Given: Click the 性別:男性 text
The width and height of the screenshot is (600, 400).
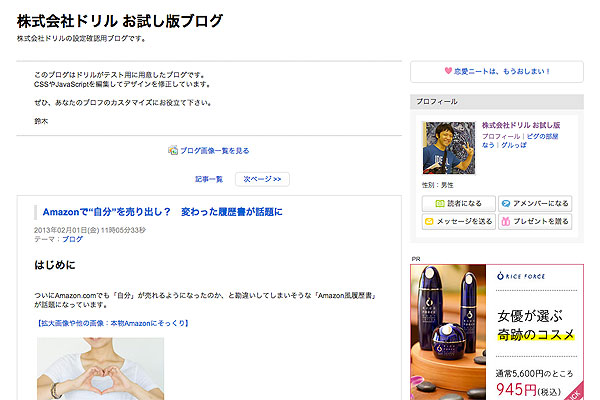Looking at the screenshot, I should click(x=438, y=185).
